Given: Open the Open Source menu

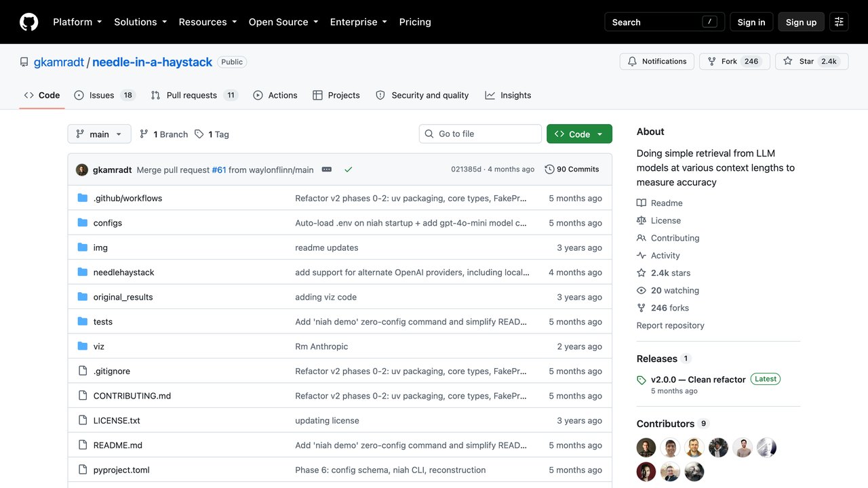Looking at the screenshot, I should coord(283,22).
